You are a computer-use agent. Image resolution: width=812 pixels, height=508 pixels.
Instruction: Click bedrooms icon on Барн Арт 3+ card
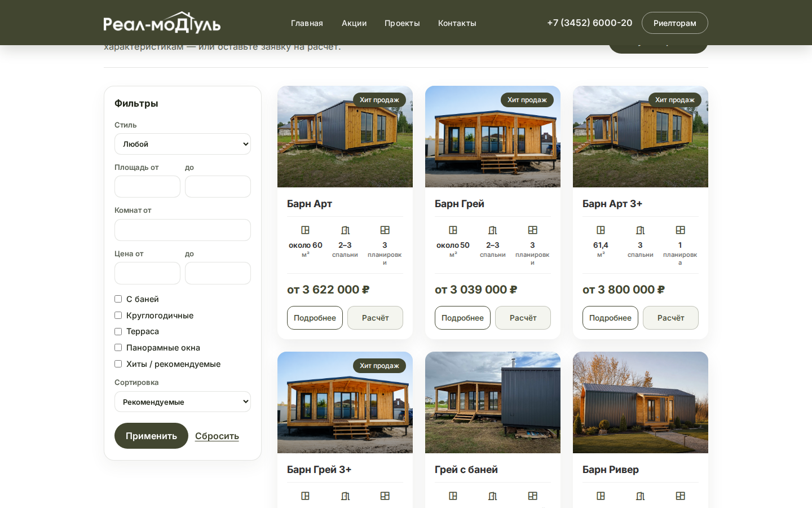pos(641,230)
